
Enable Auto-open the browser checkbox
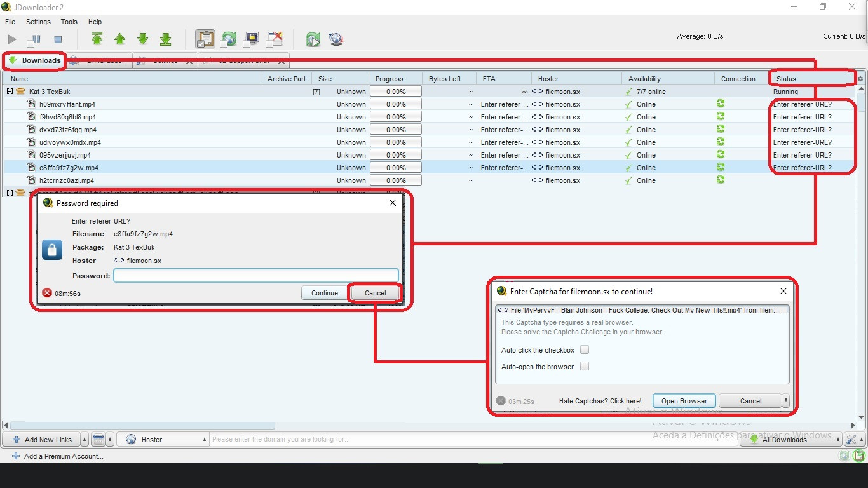[585, 367]
